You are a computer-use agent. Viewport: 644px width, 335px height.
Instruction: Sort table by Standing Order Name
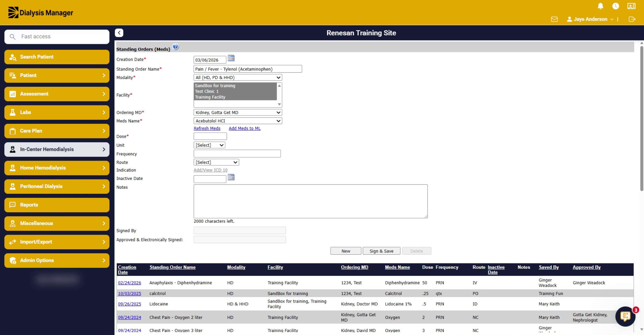(173, 267)
